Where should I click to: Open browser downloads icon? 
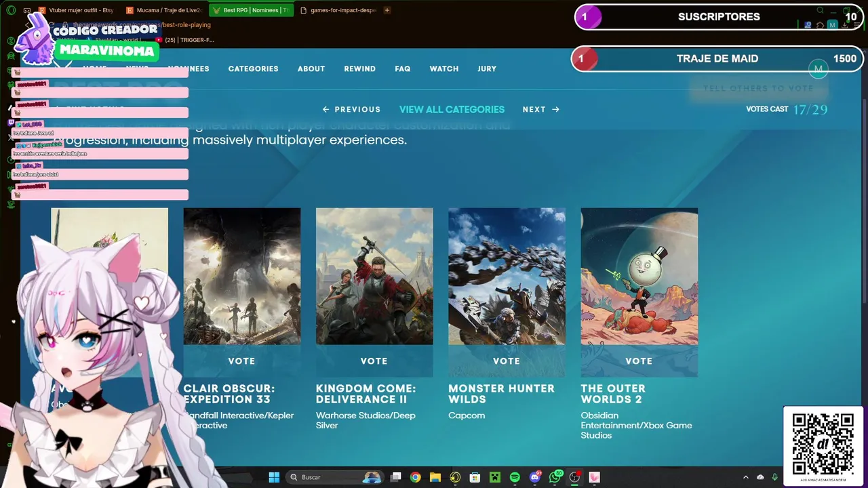845,25
